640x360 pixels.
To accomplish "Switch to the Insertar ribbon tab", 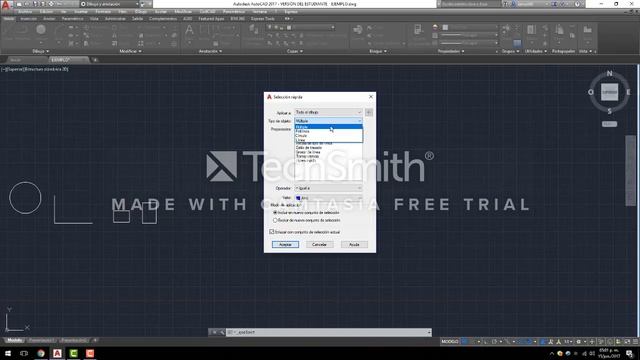I will coord(28,19).
